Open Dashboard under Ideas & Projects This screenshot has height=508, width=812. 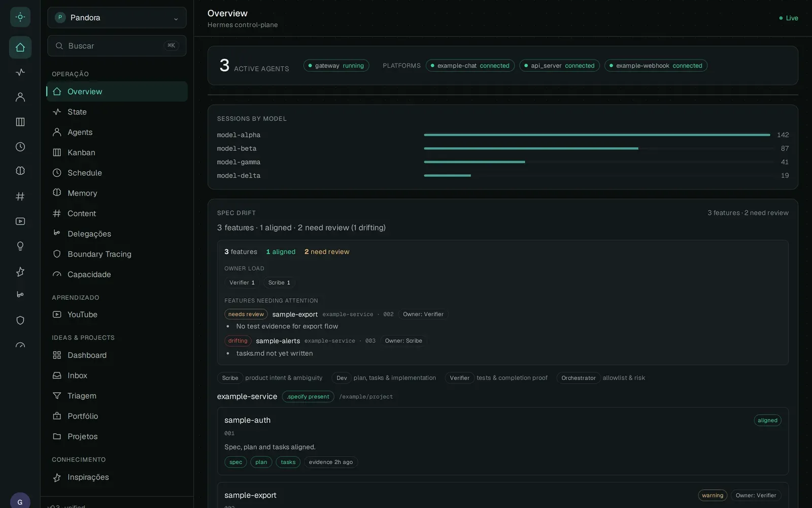(117, 355)
